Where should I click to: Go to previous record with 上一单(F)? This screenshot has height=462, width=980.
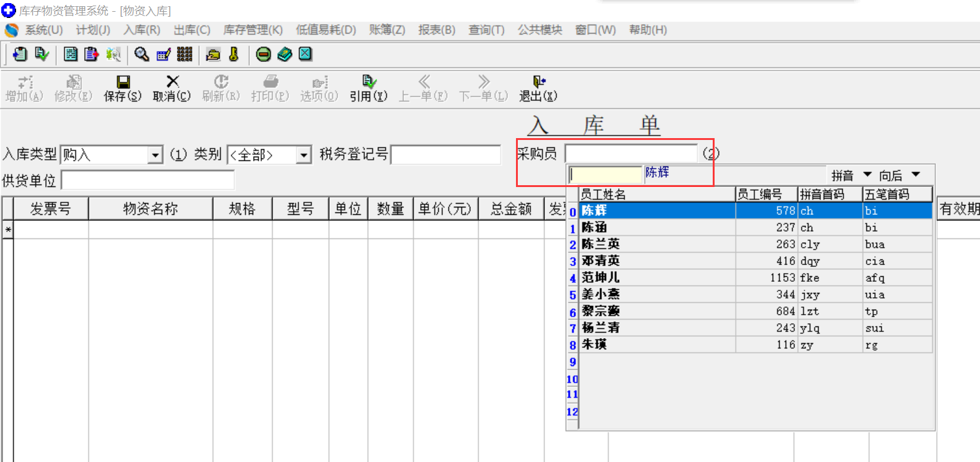pos(423,89)
